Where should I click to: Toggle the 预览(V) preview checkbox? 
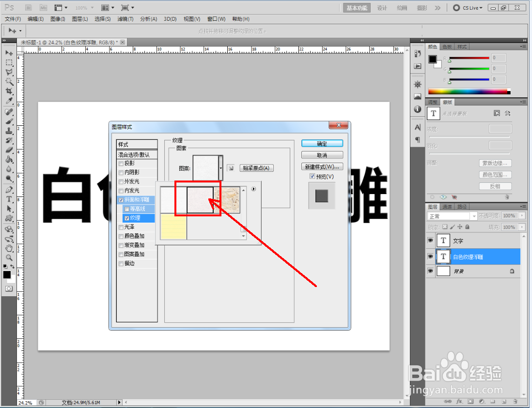click(x=312, y=176)
